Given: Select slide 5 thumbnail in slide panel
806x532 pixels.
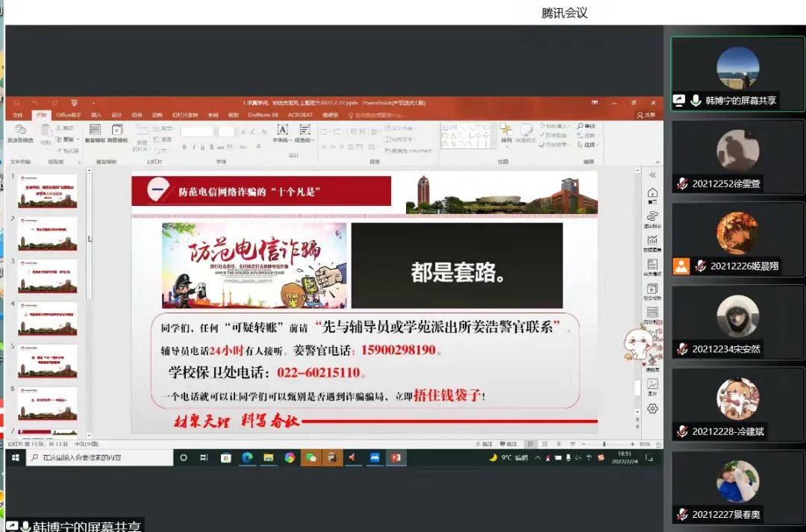Looking at the screenshot, I should click(48, 361).
